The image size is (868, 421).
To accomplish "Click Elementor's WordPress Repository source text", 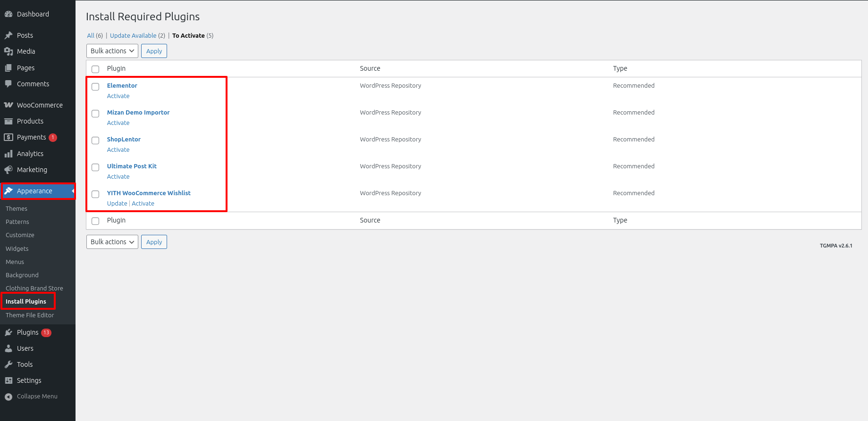I will click(x=390, y=85).
